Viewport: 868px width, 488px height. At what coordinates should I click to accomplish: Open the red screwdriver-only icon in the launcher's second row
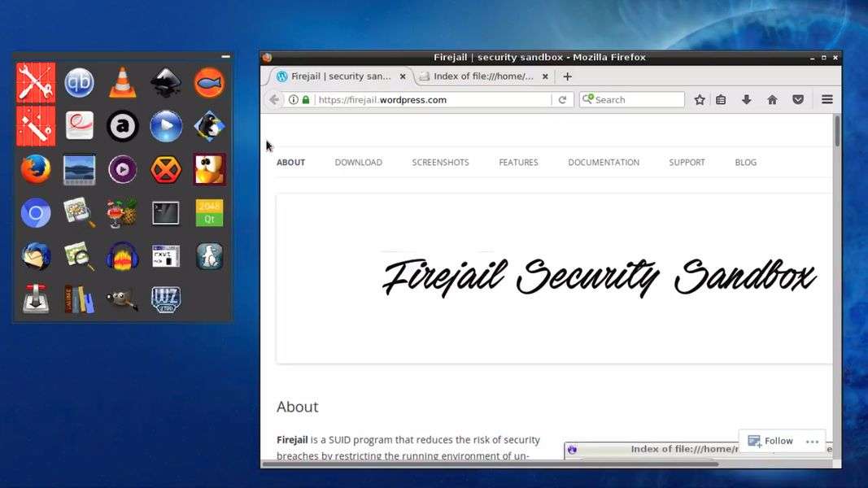(36, 126)
